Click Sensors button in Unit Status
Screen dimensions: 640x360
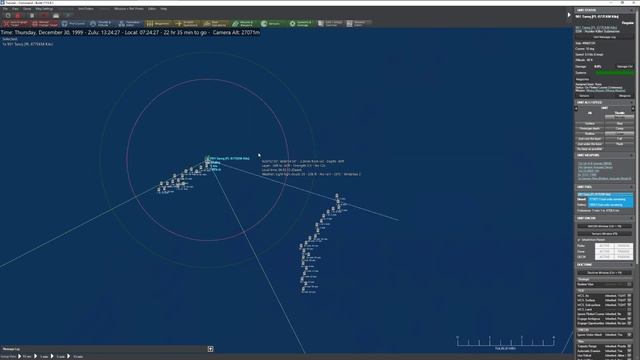tap(584, 96)
